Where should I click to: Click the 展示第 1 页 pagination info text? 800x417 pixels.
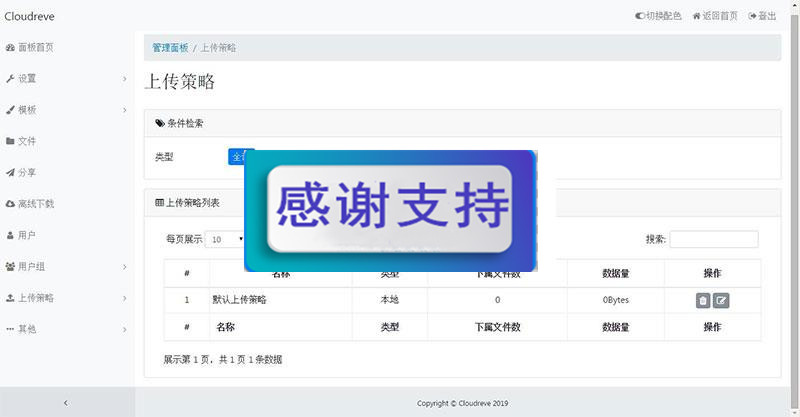(x=222, y=360)
